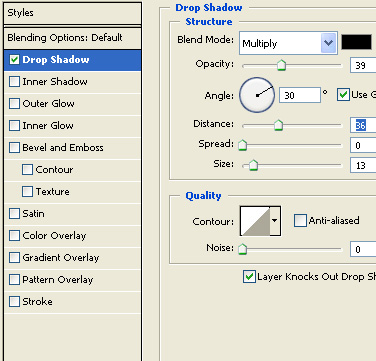
Task: Uncheck Use Global Light checkbox
Action: click(343, 95)
